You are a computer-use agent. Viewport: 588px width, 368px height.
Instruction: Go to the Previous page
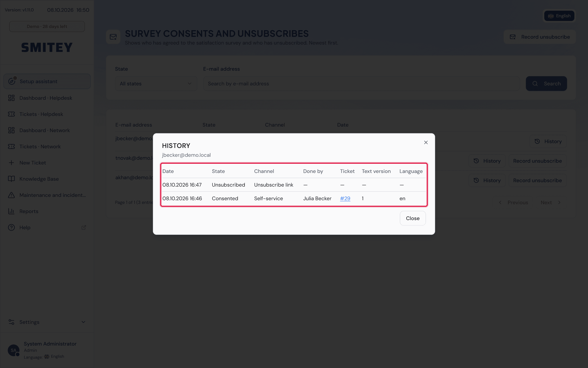(513, 203)
